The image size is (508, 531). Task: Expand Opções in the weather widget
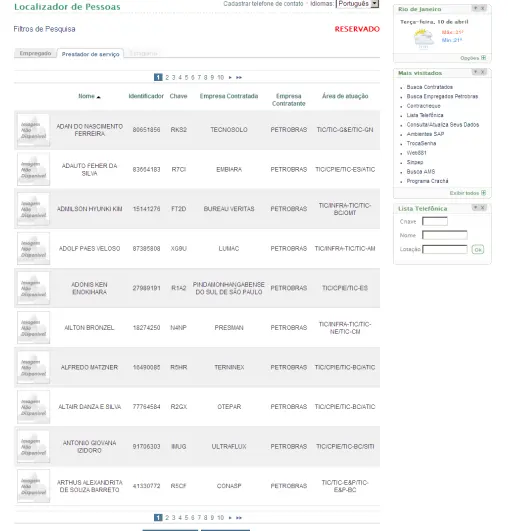(x=473, y=58)
